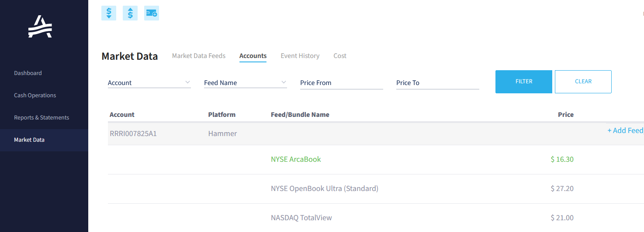Click the Feed/Bundle Name column header
Viewport: 644px width, 232px height.
[x=300, y=115]
